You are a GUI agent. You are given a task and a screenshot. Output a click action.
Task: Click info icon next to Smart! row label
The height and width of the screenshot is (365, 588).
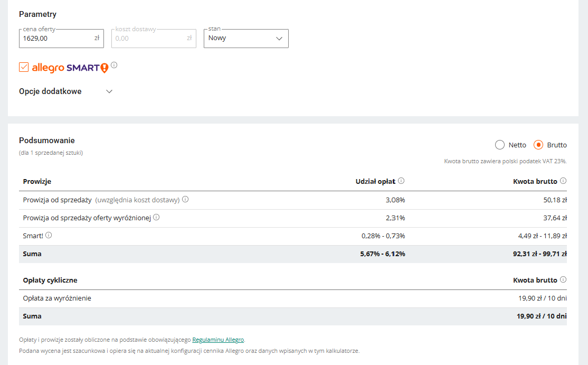point(48,235)
